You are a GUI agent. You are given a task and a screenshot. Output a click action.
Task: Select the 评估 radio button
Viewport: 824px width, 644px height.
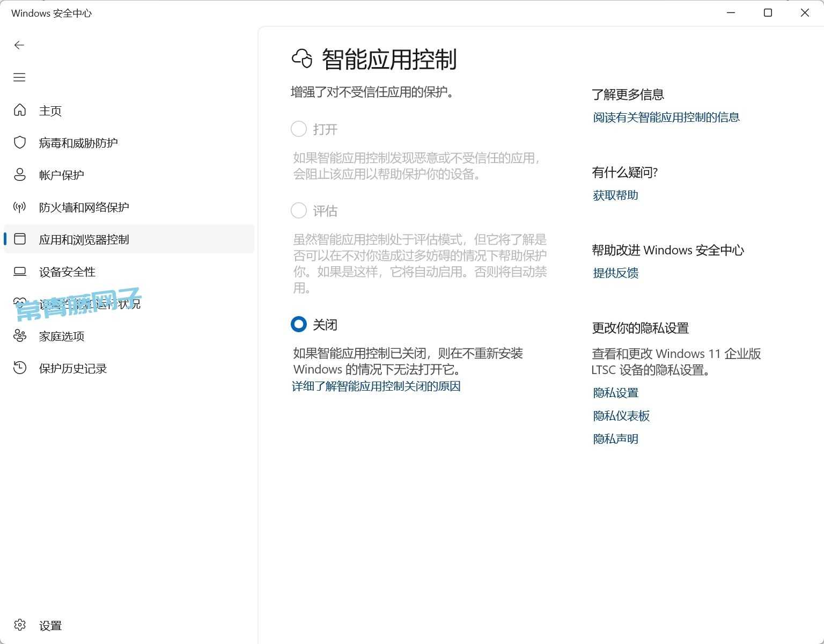(x=298, y=210)
